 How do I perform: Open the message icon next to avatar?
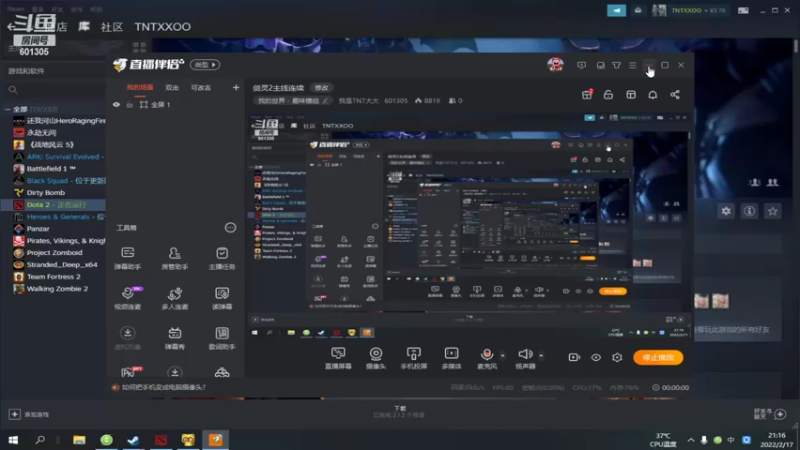[x=581, y=65]
